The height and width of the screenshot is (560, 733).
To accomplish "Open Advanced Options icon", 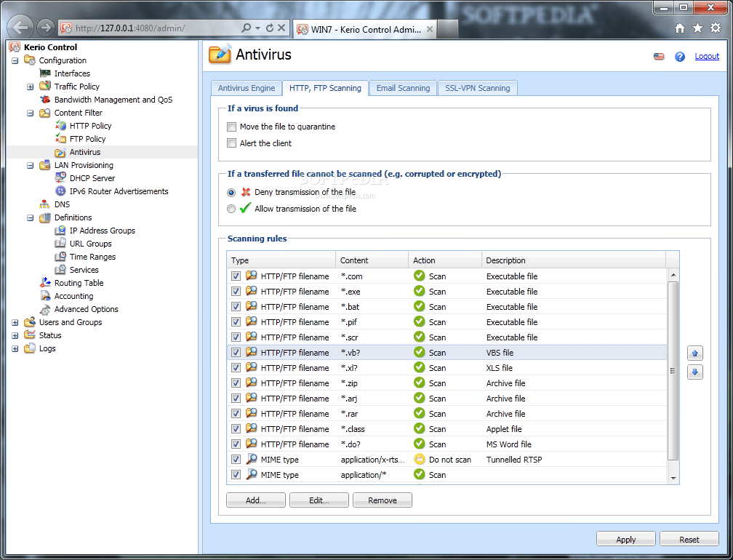I will pyautogui.click(x=45, y=309).
